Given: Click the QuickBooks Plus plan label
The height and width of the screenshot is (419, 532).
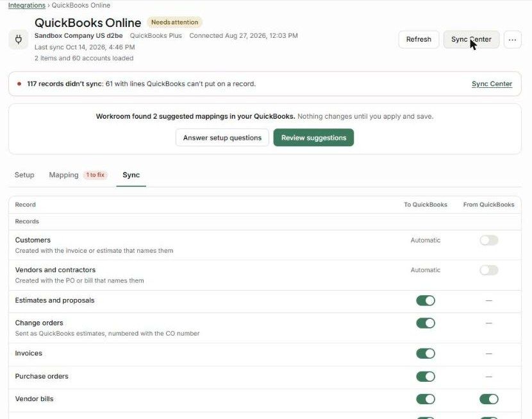Looking at the screenshot, I should pos(156,36).
